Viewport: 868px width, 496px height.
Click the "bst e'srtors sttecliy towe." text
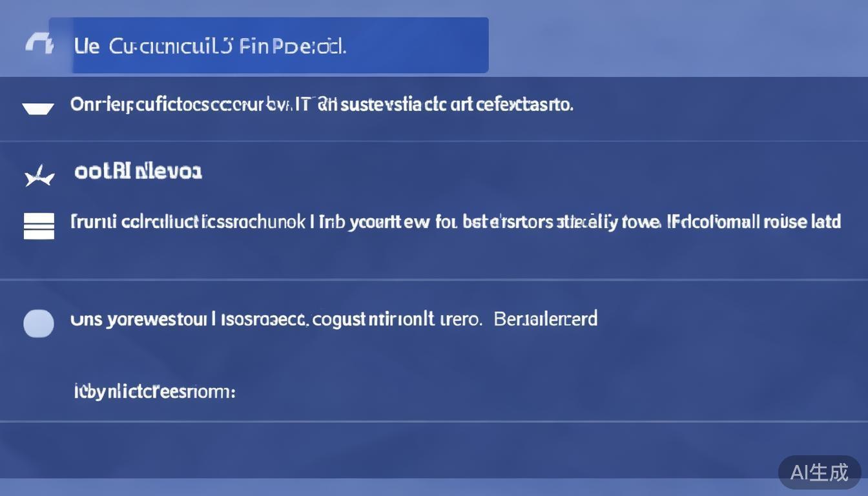click(561, 223)
